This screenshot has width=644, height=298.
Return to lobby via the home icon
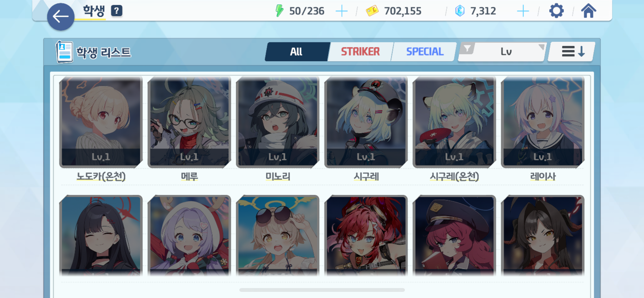(588, 11)
